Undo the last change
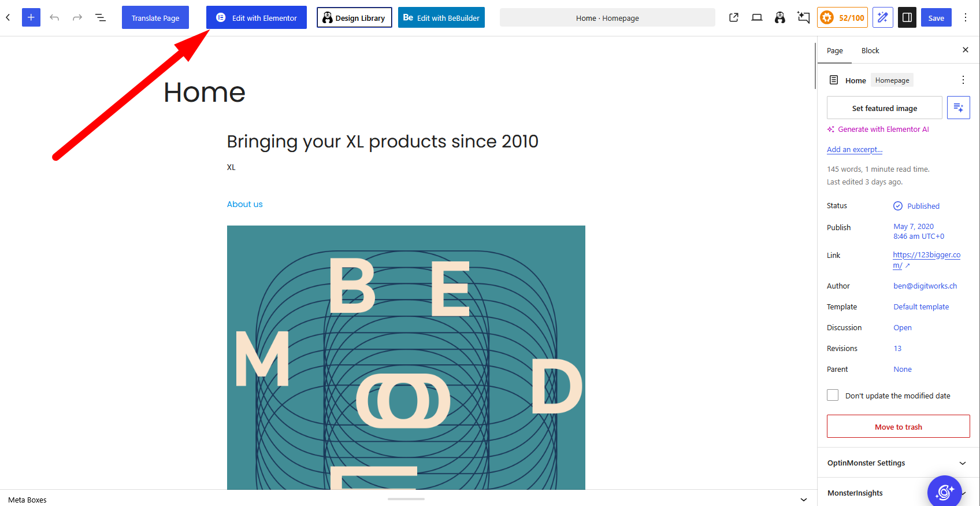 (x=54, y=17)
